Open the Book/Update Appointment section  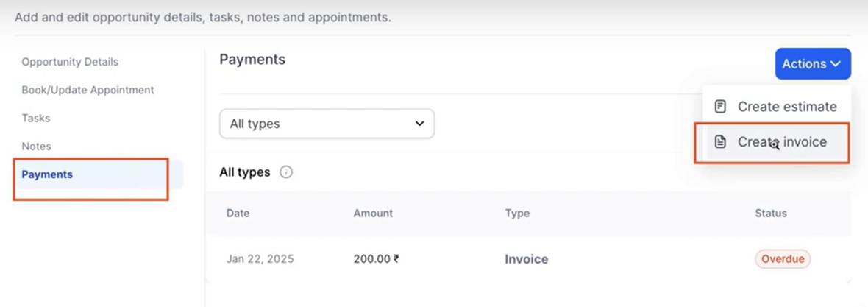(x=88, y=90)
